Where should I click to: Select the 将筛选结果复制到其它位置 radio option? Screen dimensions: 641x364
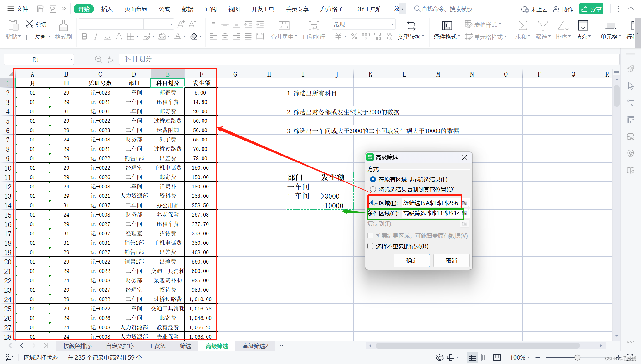pyautogui.click(x=373, y=189)
